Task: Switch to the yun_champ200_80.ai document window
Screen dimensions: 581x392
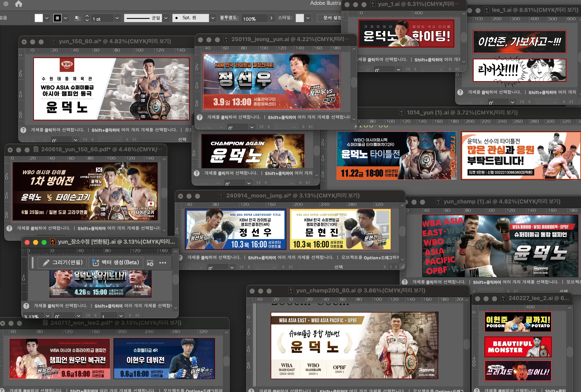Action: point(360,291)
